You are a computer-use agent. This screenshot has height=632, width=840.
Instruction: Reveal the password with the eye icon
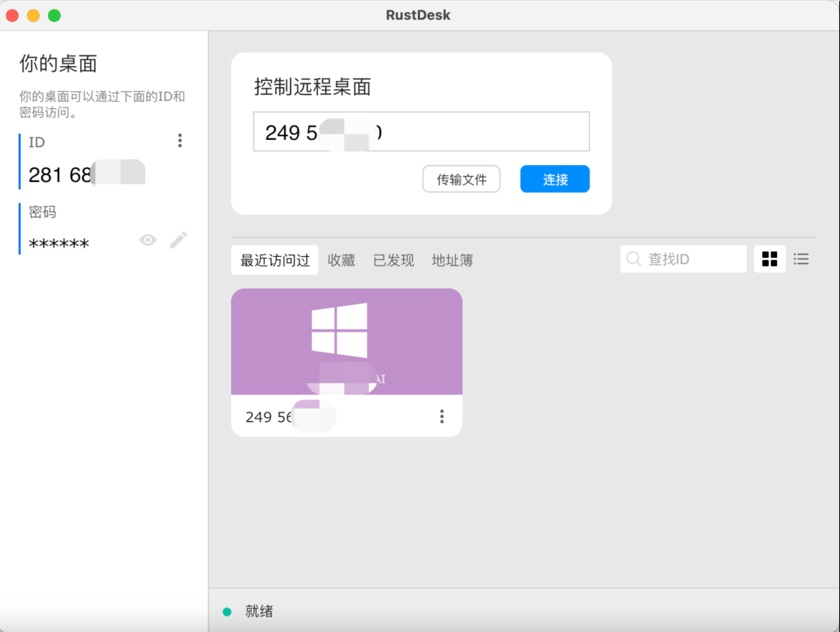pos(148,241)
